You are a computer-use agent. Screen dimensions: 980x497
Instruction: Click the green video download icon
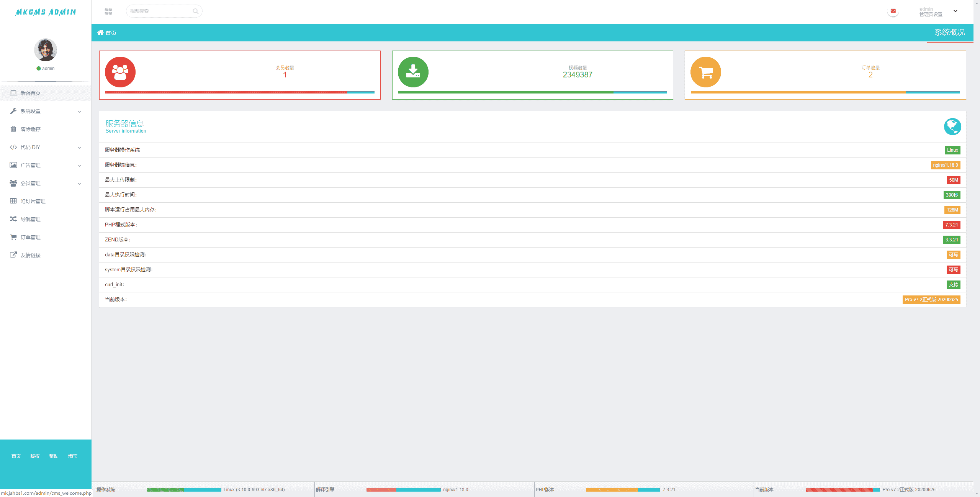point(413,72)
